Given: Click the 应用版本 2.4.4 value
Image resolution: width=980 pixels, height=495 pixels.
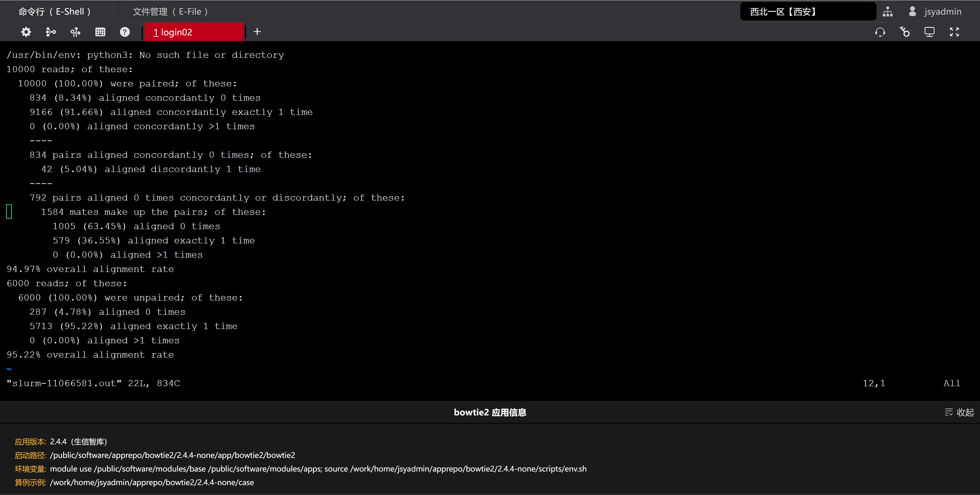Looking at the screenshot, I should pos(79,441).
